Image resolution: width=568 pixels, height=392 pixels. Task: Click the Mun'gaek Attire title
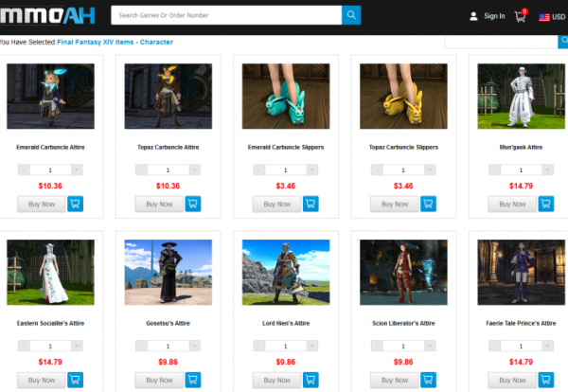pyautogui.click(x=521, y=147)
